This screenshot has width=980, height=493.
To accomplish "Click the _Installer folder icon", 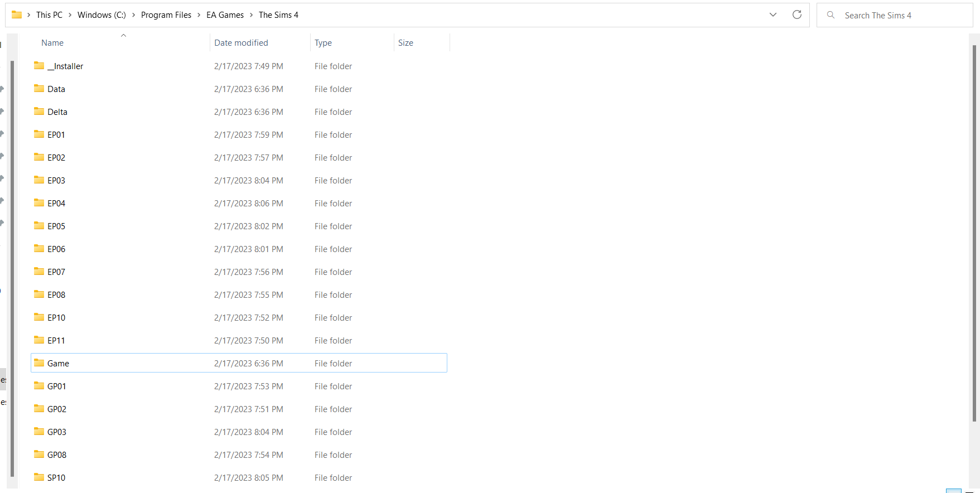I will (x=39, y=66).
